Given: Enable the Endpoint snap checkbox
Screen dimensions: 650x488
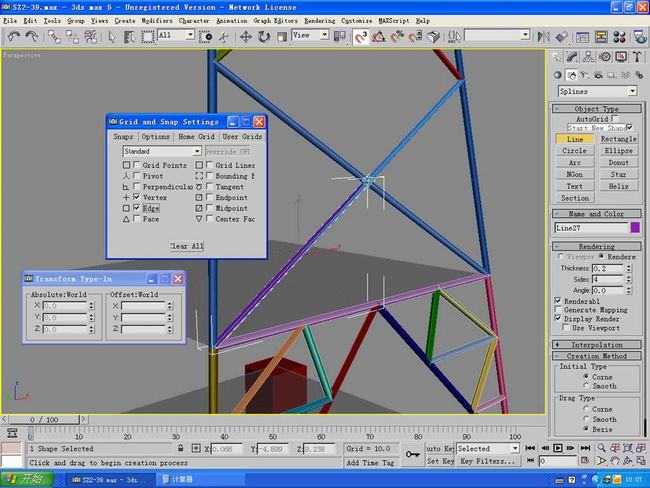Looking at the screenshot, I should (x=209, y=197).
